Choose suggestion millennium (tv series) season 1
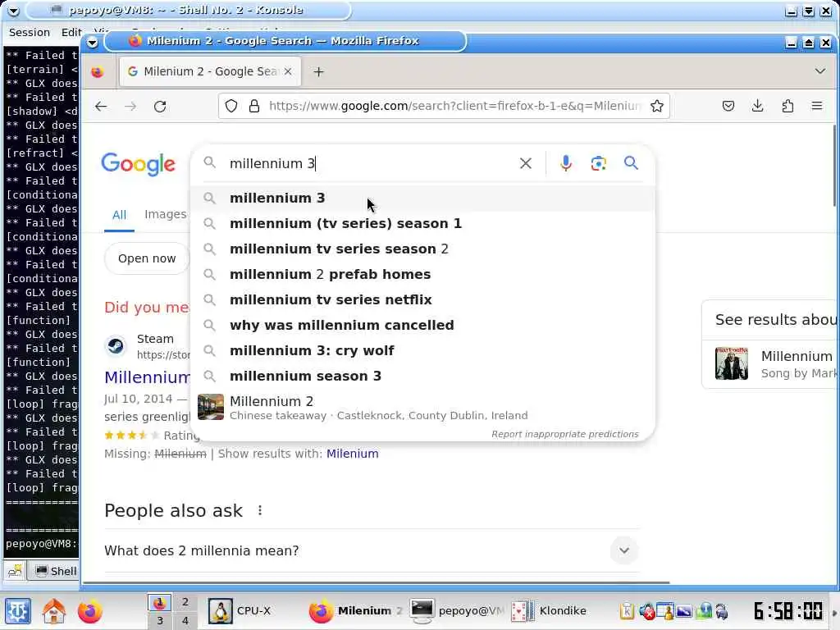Screen dimensions: 840x630 (422, 223)
